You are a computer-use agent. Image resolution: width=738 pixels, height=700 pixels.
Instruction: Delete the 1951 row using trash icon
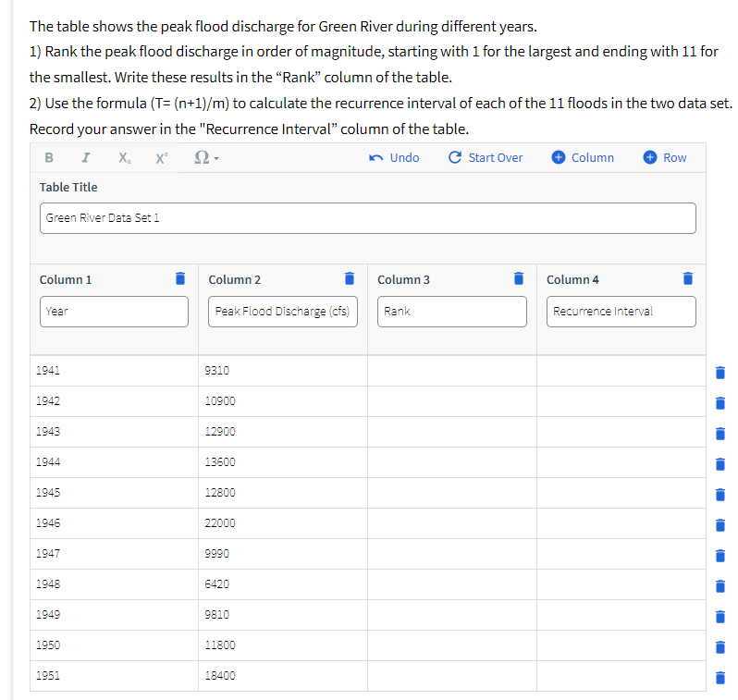(720, 678)
